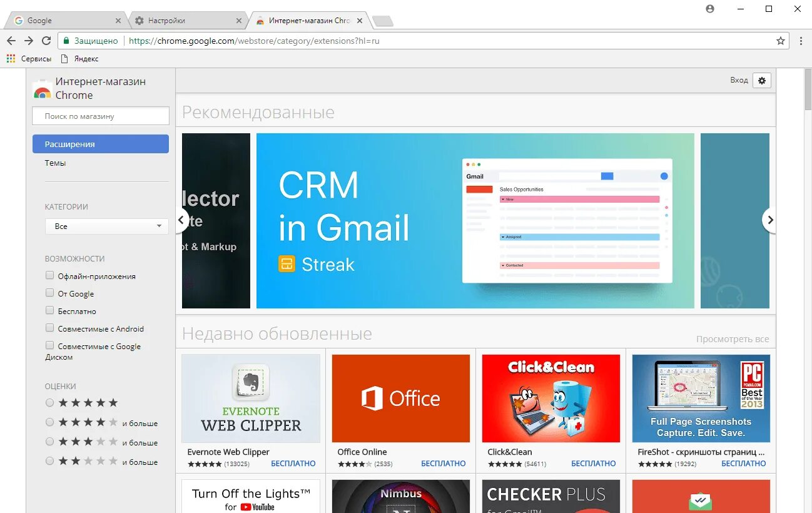Close the Google tab
This screenshot has width=812, height=513.
pyautogui.click(x=118, y=21)
